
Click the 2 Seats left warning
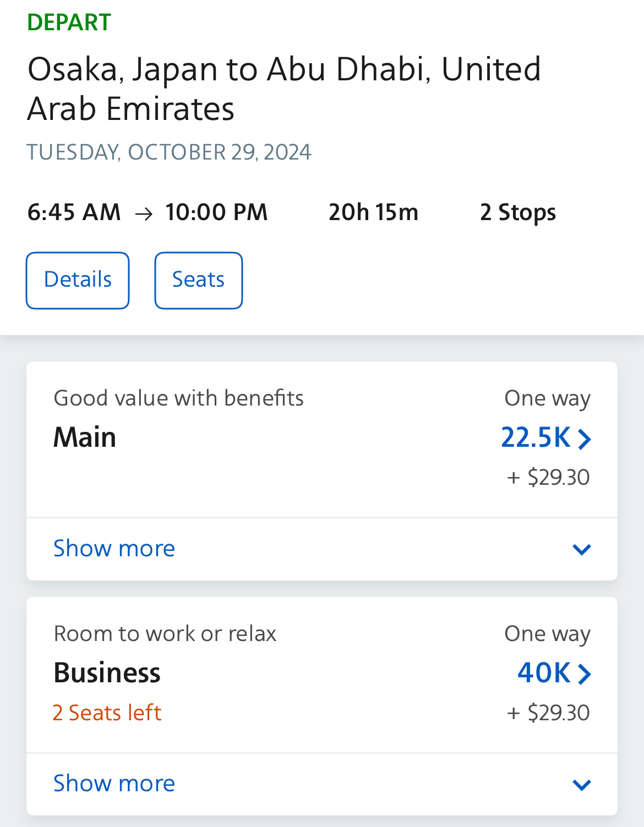pyautogui.click(x=107, y=713)
